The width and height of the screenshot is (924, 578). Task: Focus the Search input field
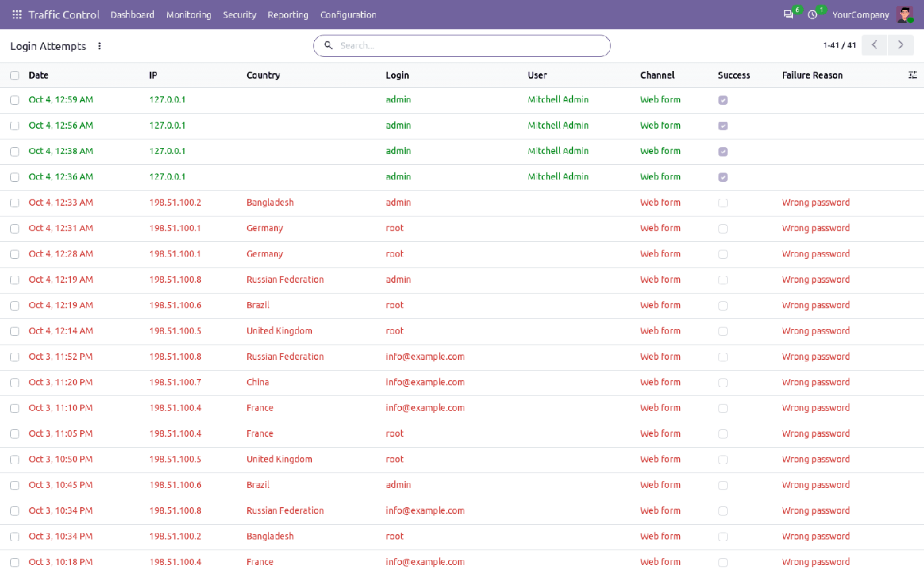[x=471, y=45]
